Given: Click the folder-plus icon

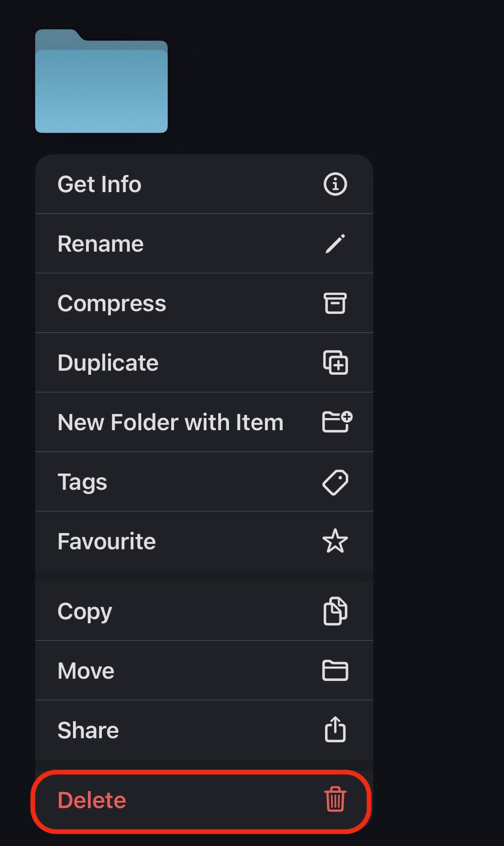Looking at the screenshot, I should (x=337, y=422).
